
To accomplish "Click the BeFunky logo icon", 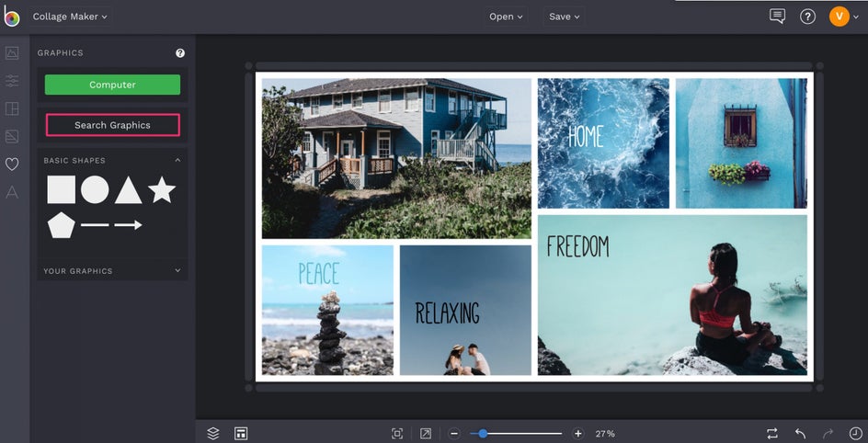I will (x=11, y=16).
